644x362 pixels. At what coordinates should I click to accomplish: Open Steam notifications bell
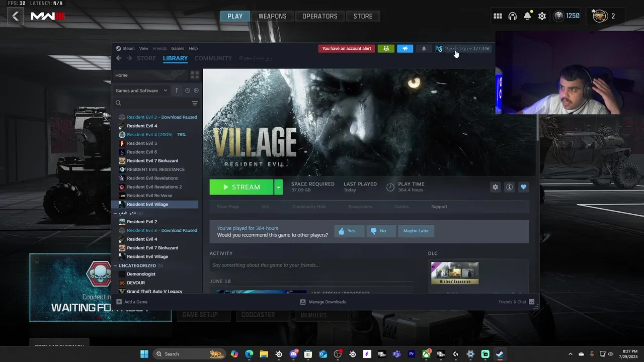coord(424,49)
